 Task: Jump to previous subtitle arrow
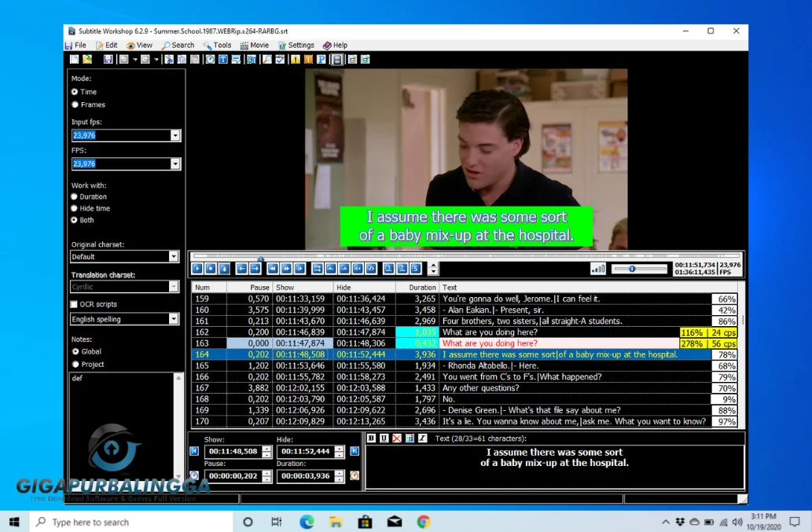click(x=242, y=269)
